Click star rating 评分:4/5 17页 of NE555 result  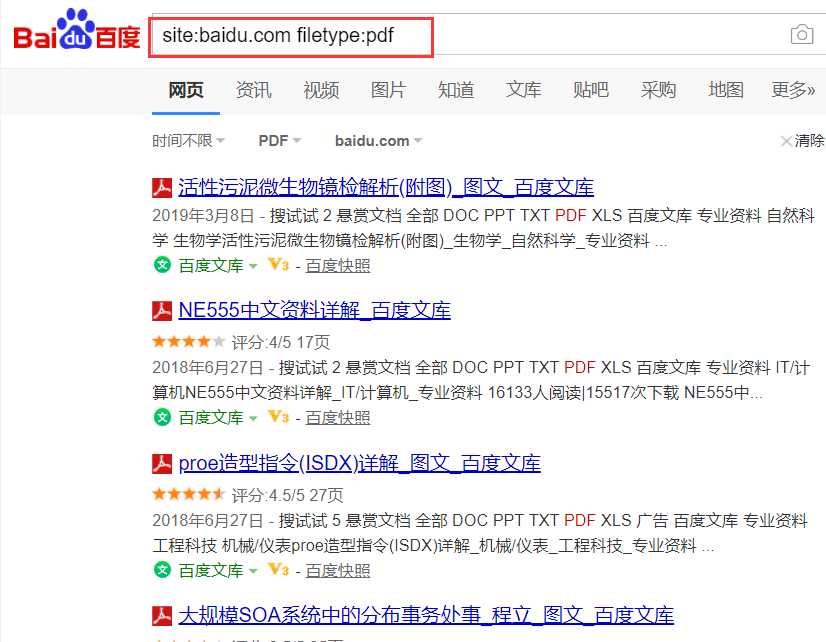point(241,342)
